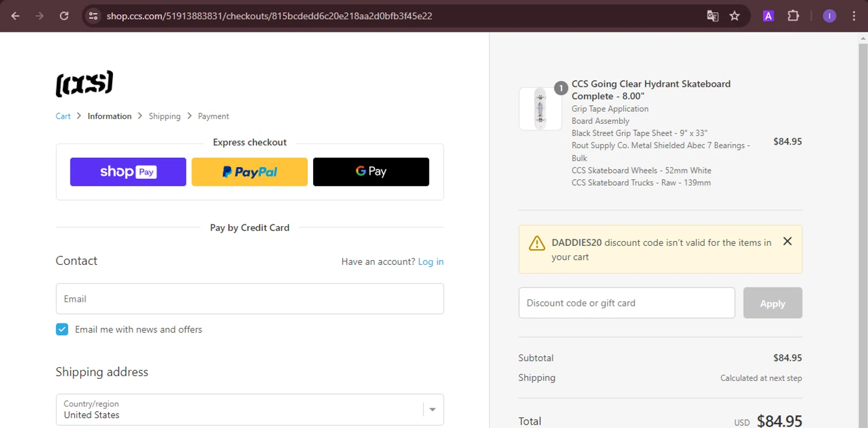Dismiss the DADDIES20 discount warning
The width and height of the screenshot is (868, 428).
tap(788, 241)
